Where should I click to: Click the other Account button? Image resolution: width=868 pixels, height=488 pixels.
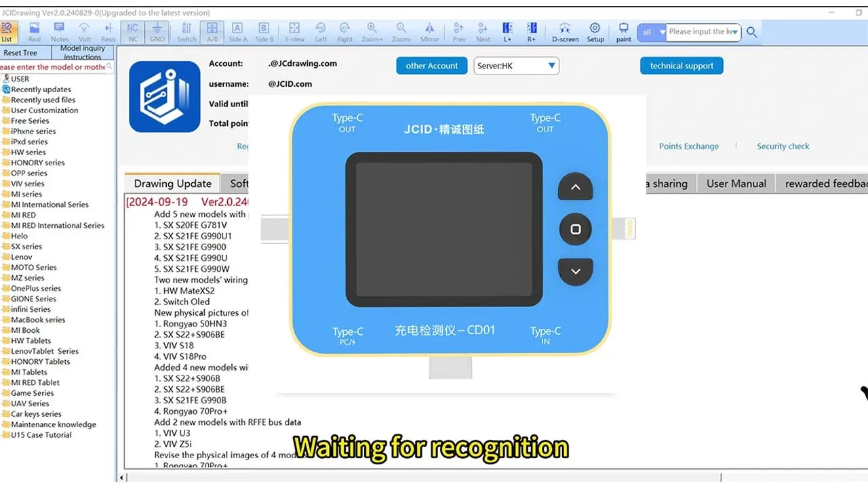(x=432, y=66)
